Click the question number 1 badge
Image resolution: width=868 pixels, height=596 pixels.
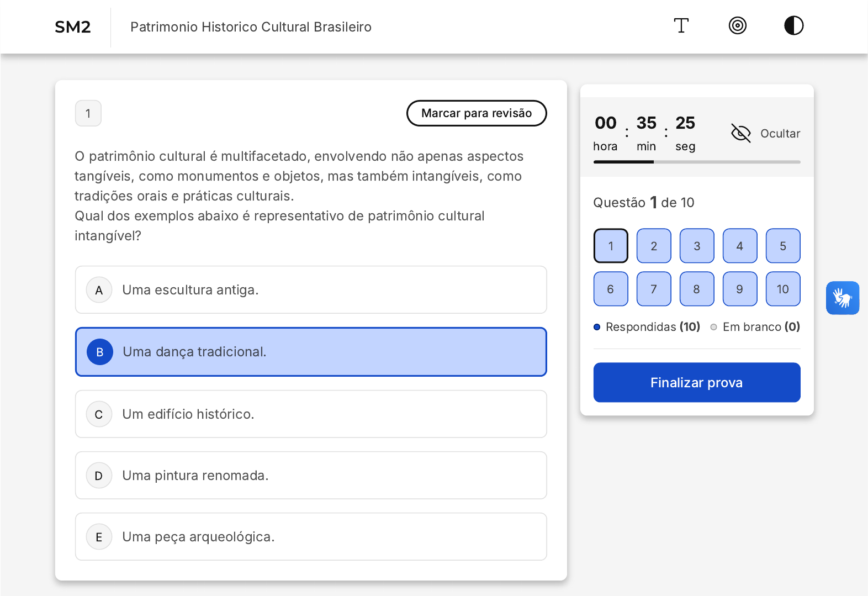click(x=88, y=114)
